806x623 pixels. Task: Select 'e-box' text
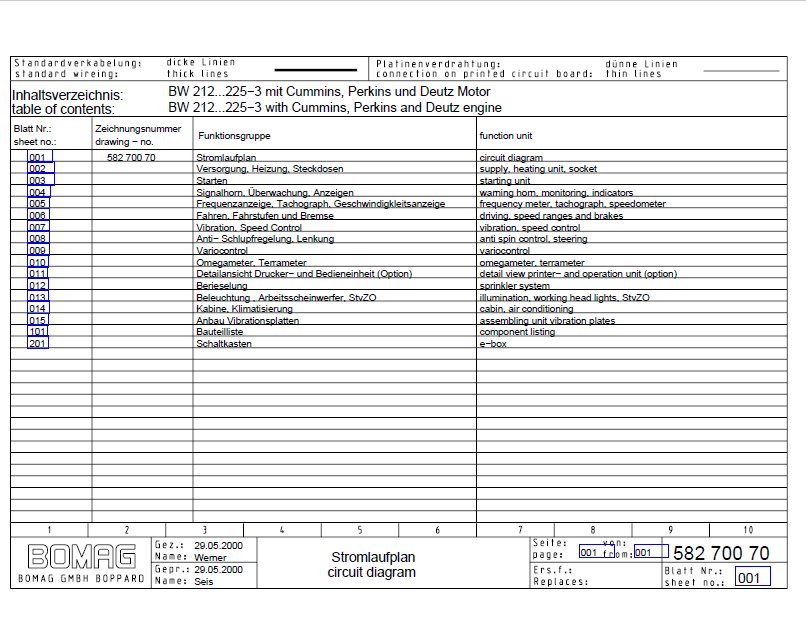493,343
